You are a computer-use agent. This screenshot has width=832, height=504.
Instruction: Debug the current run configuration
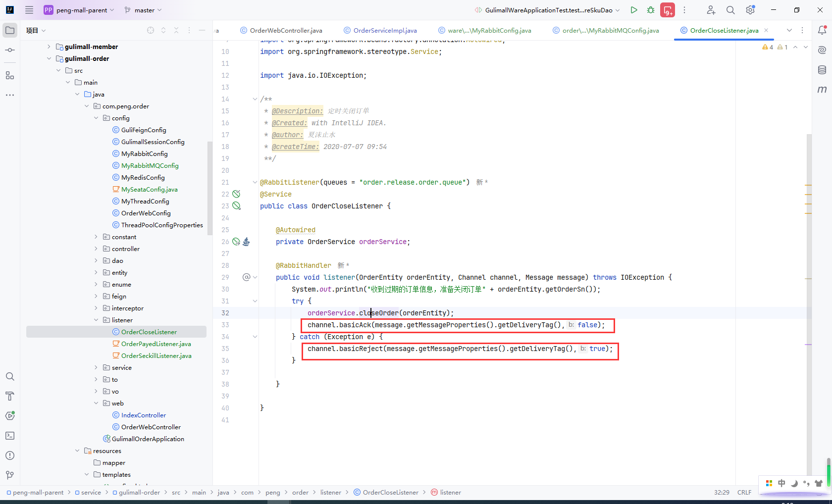(x=651, y=10)
